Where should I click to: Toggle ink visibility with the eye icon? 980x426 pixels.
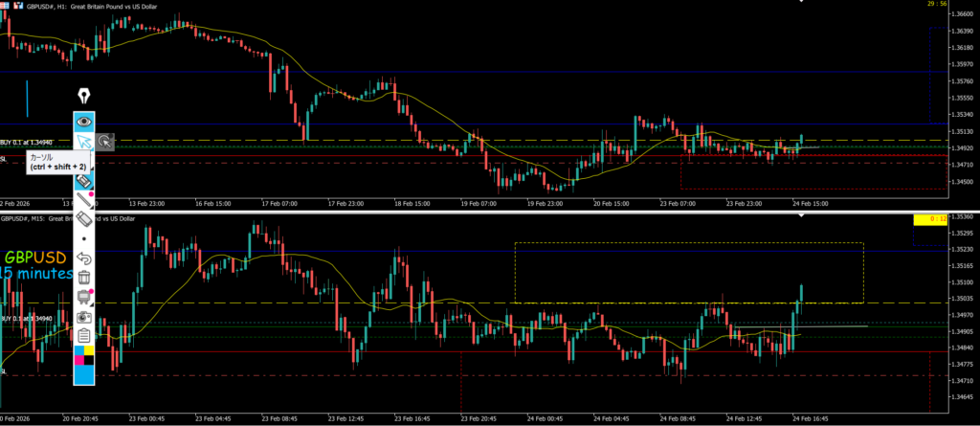[84, 122]
